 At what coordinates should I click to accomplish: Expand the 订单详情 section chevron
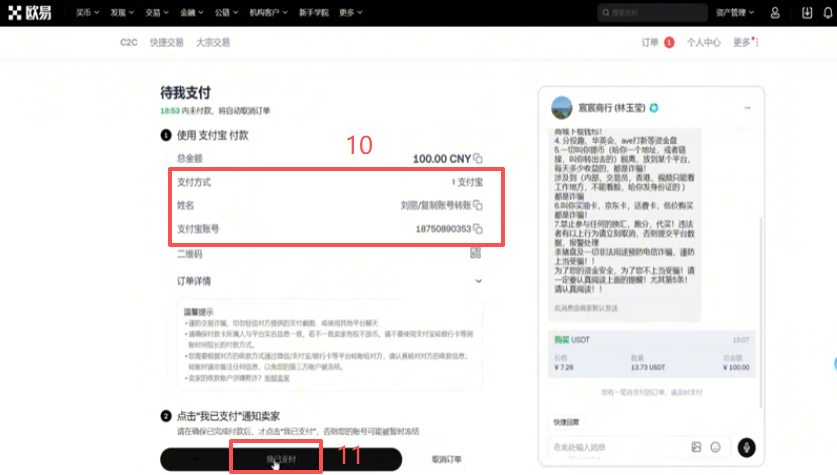click(478, 281)
